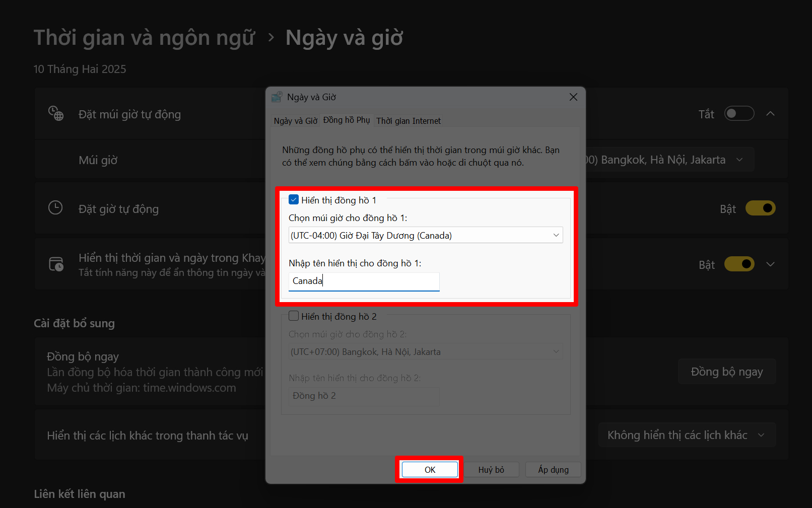Screen dimensions: 812x508
Task: Click the Chọn múi giờ cho đồng hồ 1 label
Action: tap(348, 218)
